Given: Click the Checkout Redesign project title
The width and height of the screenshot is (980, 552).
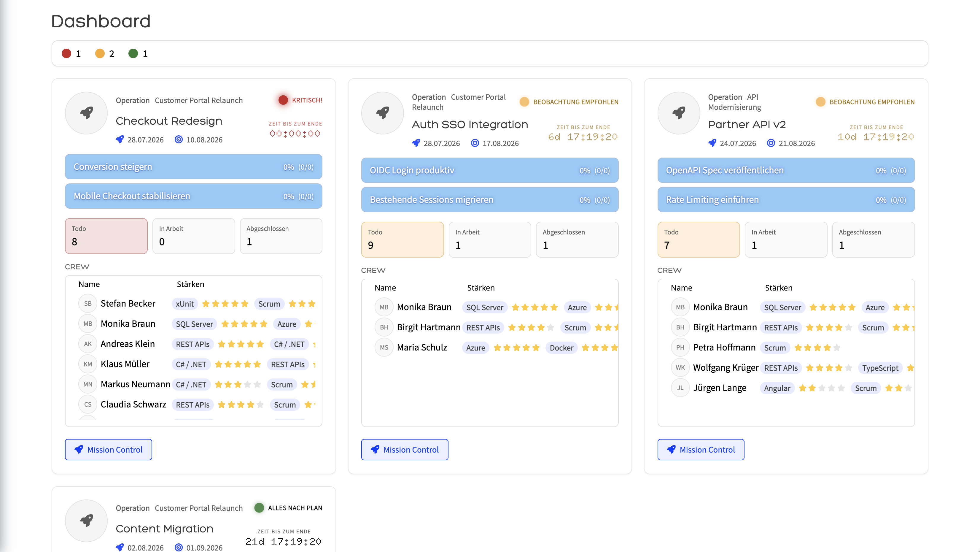Looking at the screenshot, I should click(169, 121).
